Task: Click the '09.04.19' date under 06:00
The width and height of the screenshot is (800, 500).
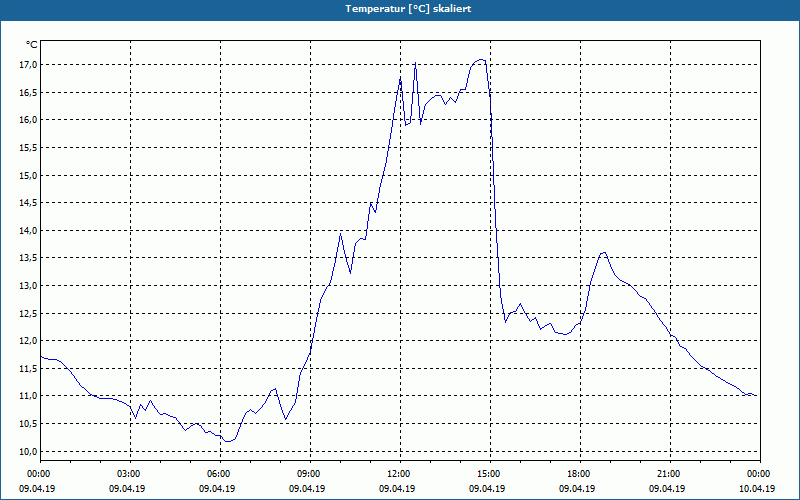Action: 217,488
